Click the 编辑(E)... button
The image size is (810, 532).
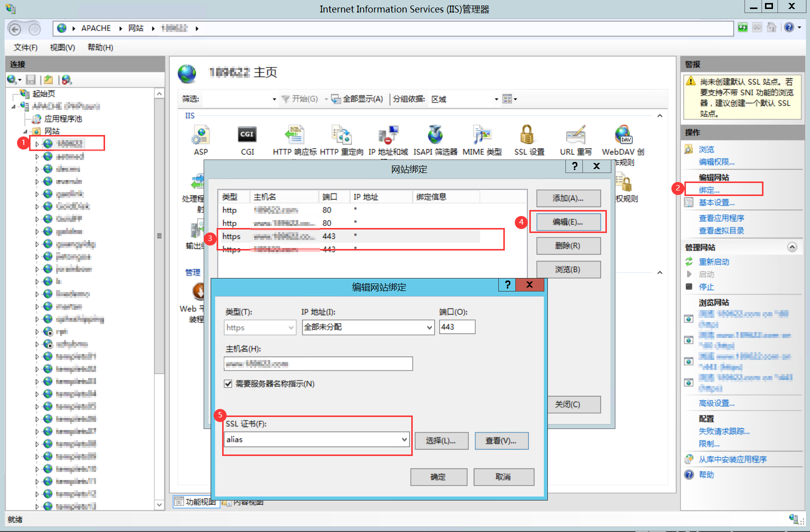pyautogui.click(x=568, y=222)
